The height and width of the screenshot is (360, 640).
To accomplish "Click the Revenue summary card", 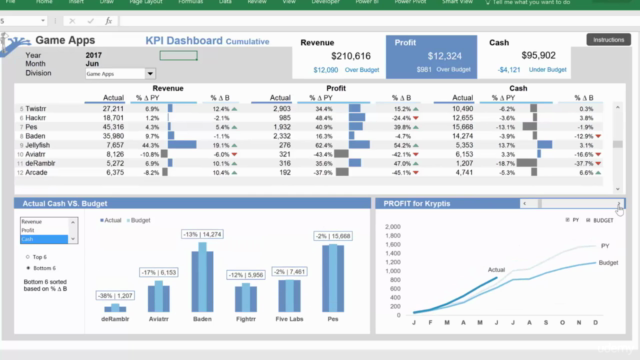I will coord(339,57).
